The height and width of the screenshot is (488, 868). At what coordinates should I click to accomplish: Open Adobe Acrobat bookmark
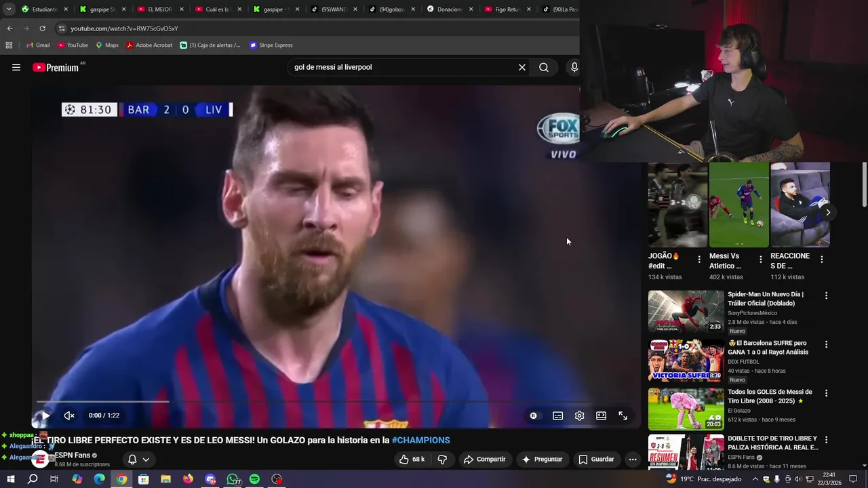point(149,45)
